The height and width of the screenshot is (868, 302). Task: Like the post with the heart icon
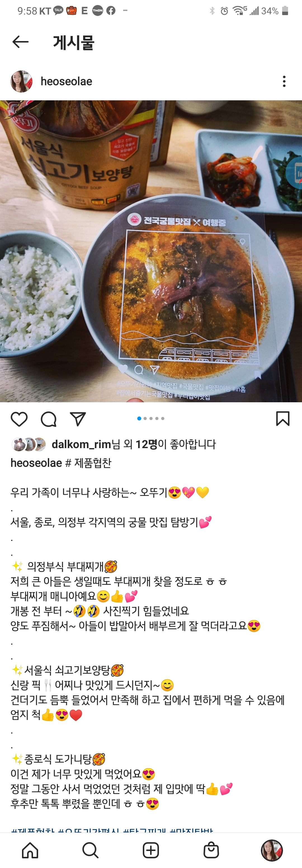(19, 419)
